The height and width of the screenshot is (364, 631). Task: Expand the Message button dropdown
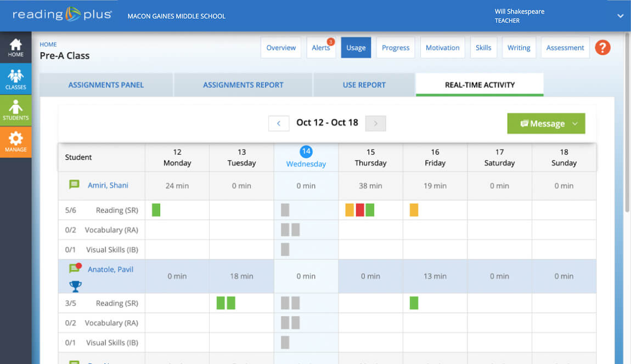click(574, 124)
